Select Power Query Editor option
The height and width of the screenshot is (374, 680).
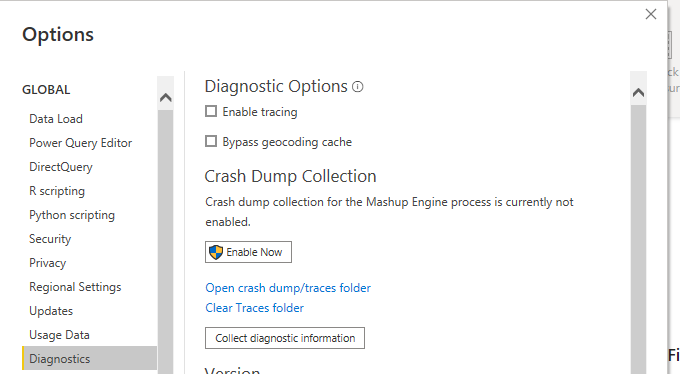80,143
